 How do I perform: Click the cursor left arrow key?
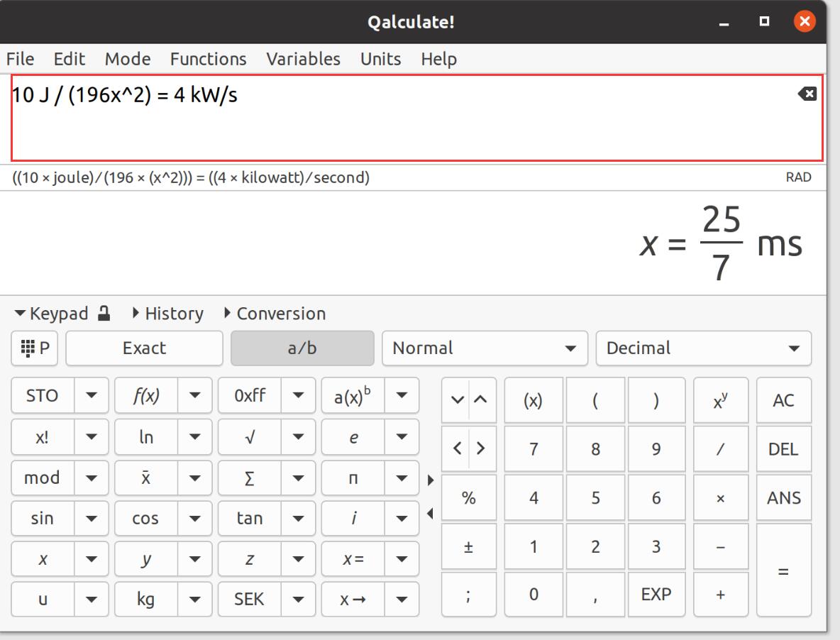coord(458,448)
